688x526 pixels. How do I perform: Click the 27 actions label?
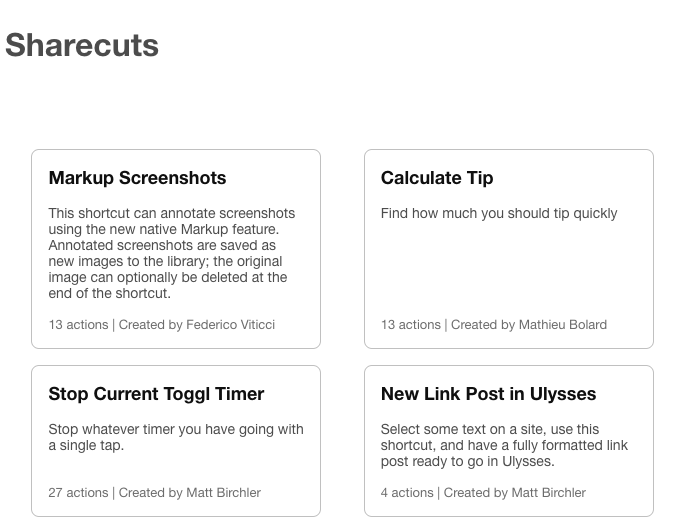click(x=78, y=493)
